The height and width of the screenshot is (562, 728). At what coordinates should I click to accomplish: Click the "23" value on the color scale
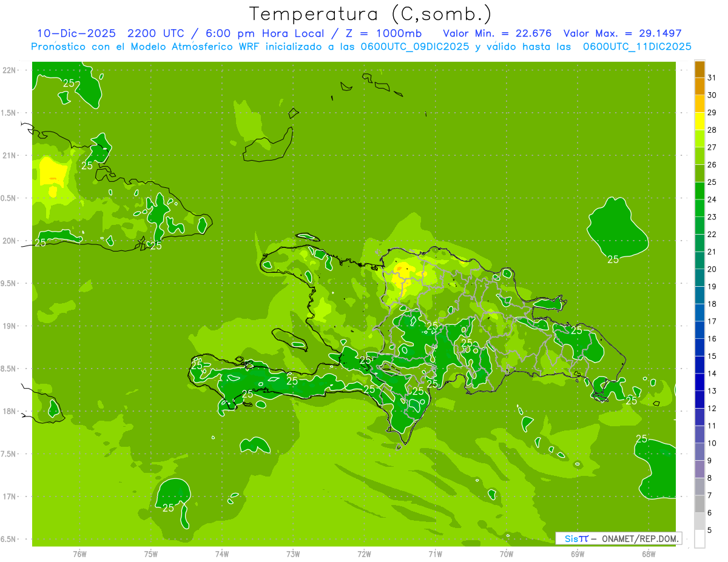pyautogui.click(x=712, y=217)
